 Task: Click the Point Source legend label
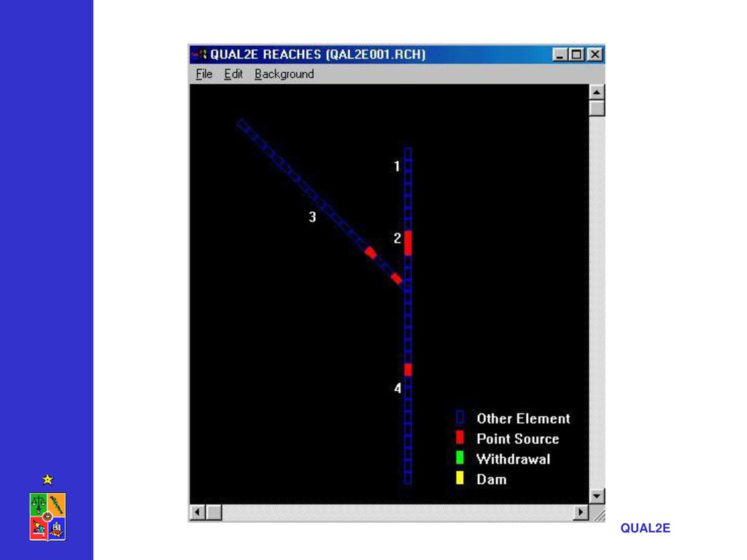click(x=518, y=438)
